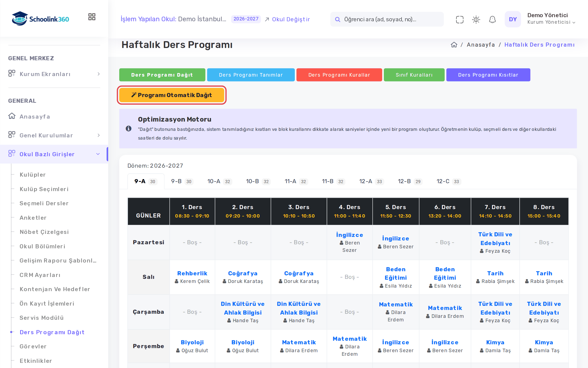Open the 12-C class tab
Screen dimensions: 588x368
[449, 181]
